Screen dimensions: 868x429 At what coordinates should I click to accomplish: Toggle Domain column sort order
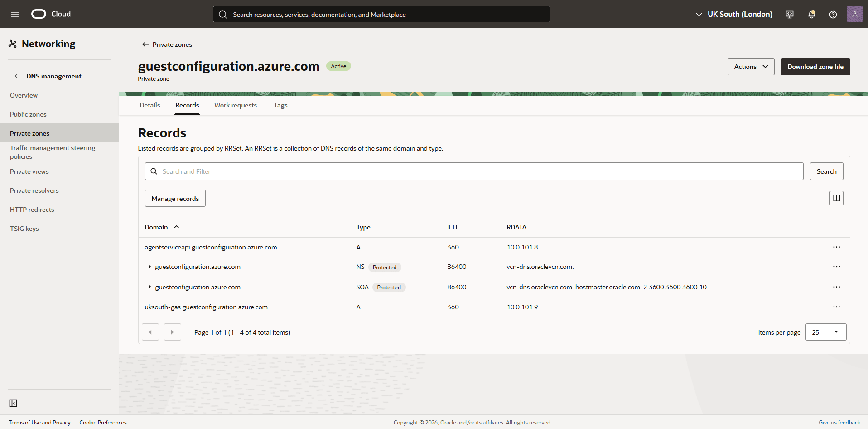coord(176,227)
